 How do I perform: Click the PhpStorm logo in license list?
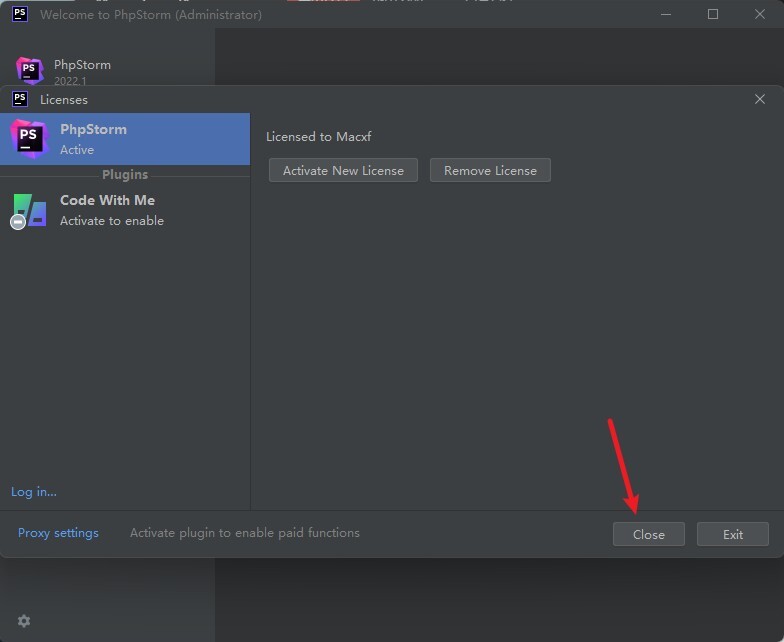click(x=30, y=138)
